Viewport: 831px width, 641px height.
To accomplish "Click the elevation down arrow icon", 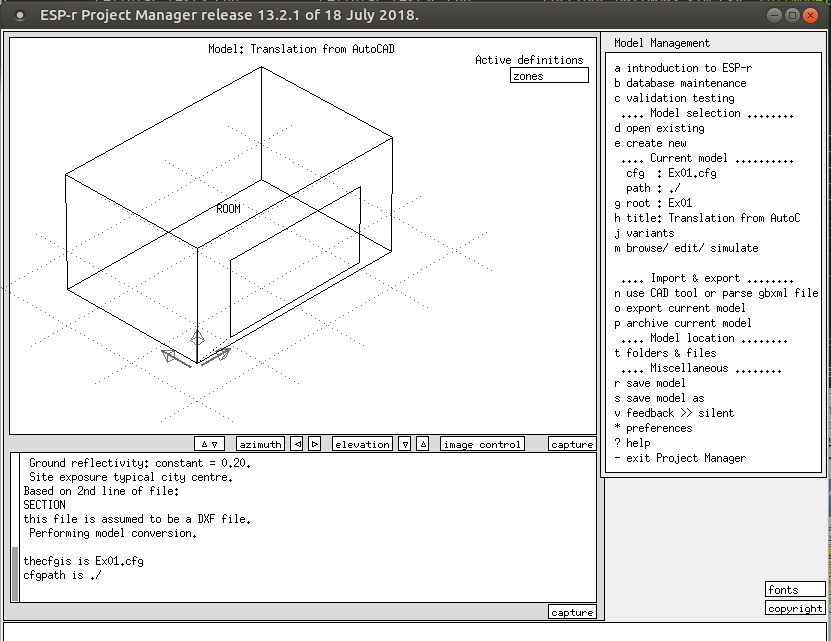I will coord(405,444).
